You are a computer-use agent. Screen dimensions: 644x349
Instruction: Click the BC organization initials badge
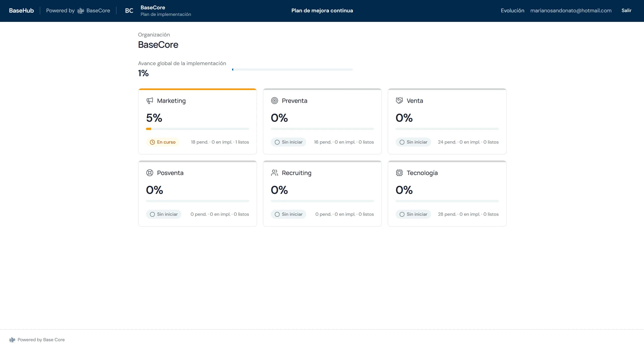tap(129, 11)
